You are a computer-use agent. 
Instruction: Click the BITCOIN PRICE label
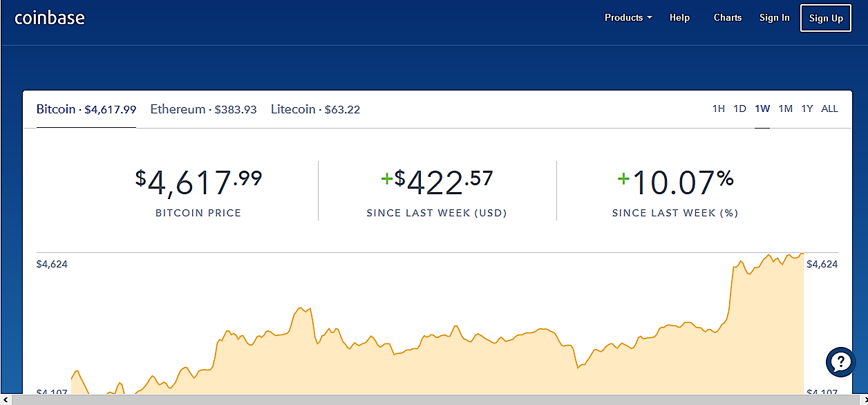[198, 213]
